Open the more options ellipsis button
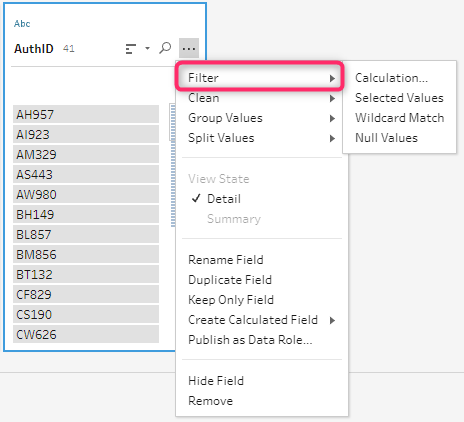The height and width of the screenshot is (422, 464). [189, 49]
